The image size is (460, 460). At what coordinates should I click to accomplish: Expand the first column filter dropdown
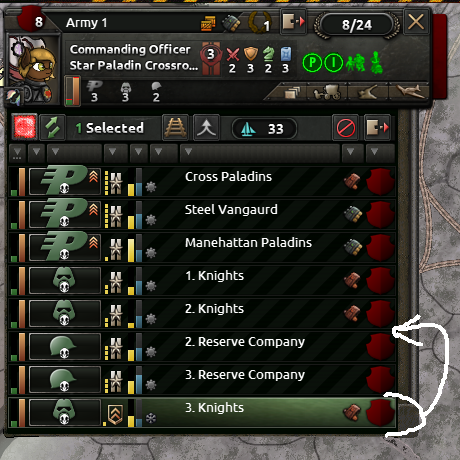(17, 153)
